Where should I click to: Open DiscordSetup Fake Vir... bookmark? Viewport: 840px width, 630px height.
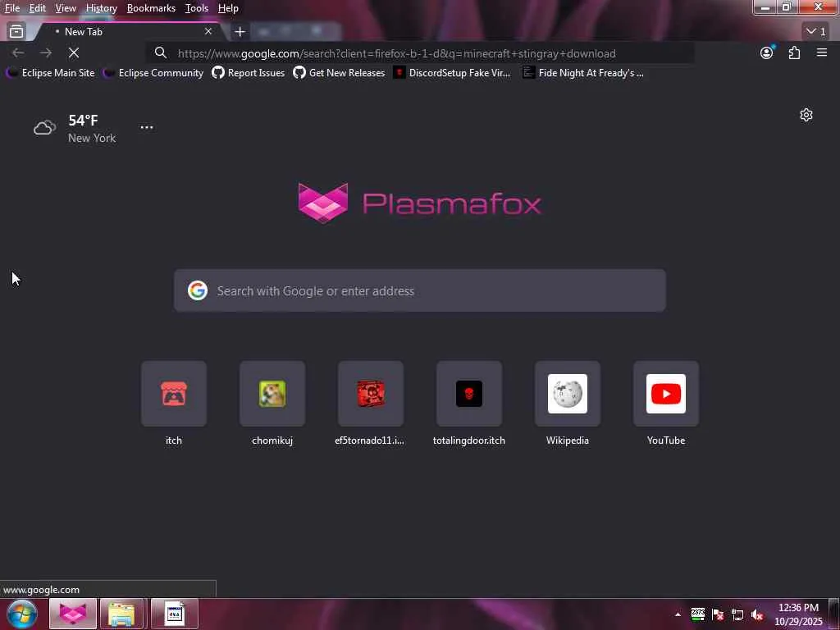coord(452,72)
